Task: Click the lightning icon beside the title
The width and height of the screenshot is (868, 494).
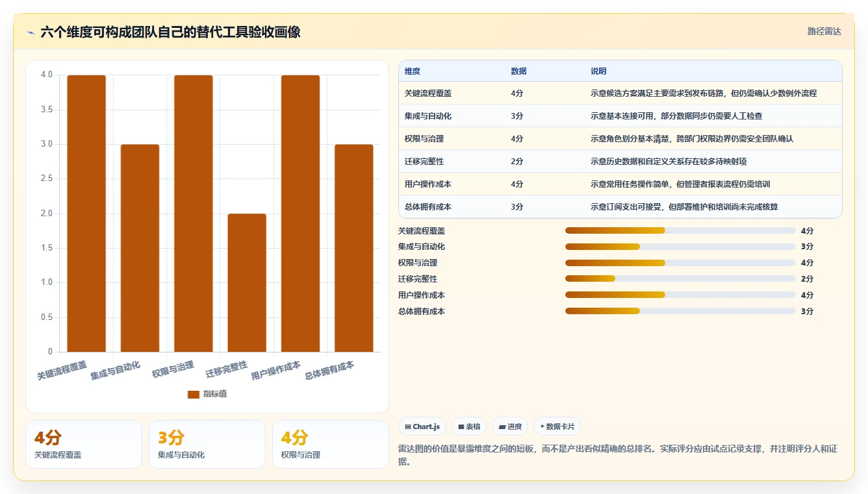Action: click(x=31, y=32)
